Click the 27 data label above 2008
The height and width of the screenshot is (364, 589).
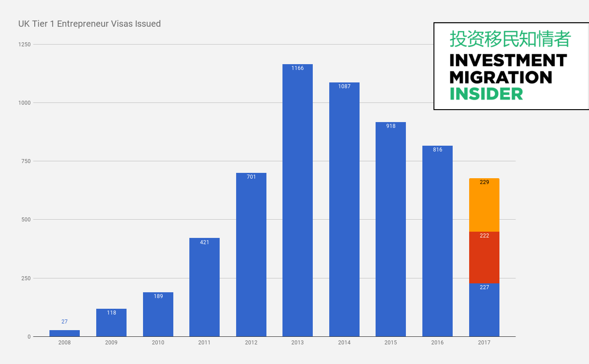[65, 322]
